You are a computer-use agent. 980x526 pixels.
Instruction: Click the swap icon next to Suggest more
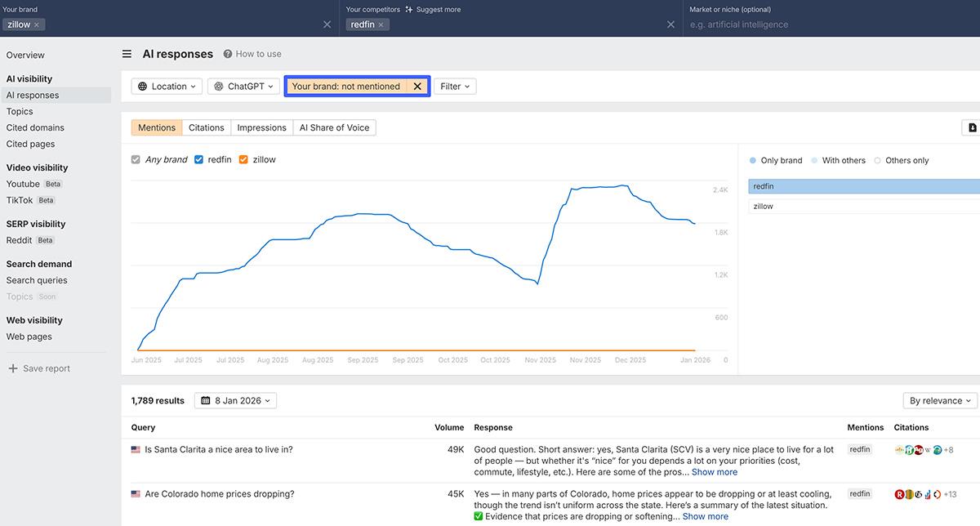(408, 9)
